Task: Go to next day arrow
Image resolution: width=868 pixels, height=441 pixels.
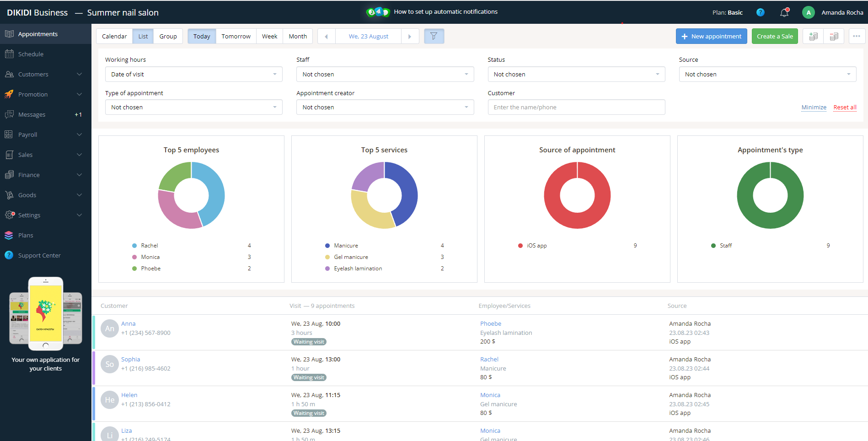Action: (410, 36)
